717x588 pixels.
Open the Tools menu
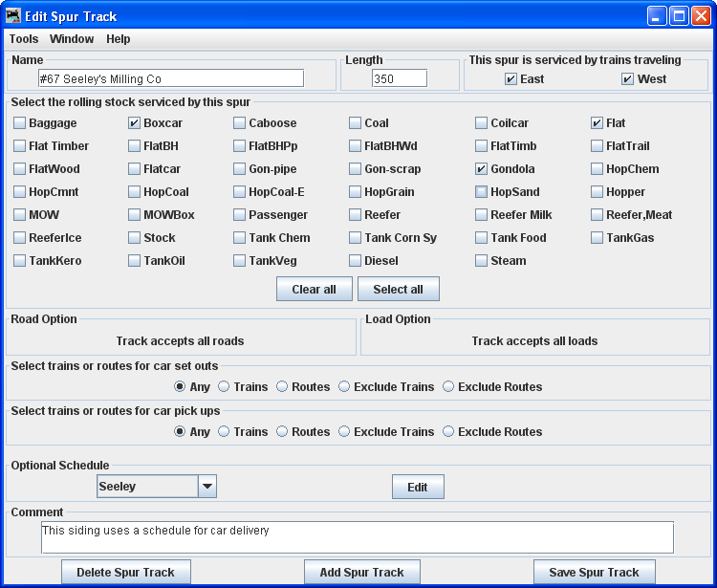pyautogui.click(x=24, y=39)
